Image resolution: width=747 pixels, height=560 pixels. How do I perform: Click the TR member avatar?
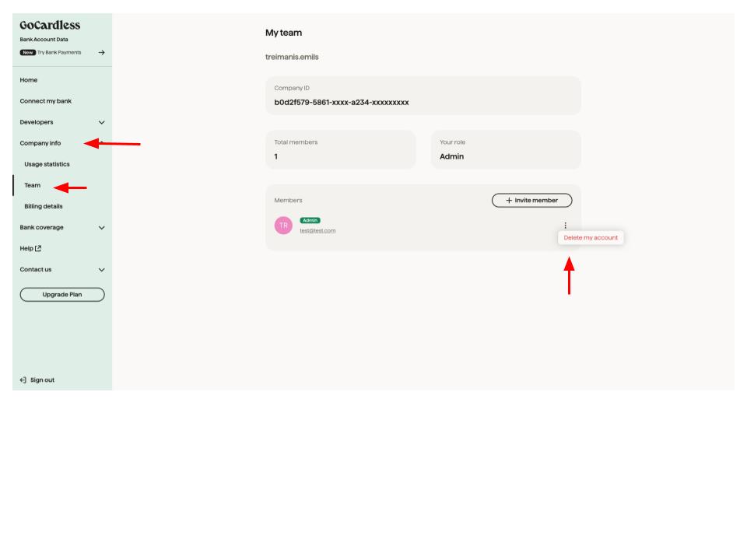click(284, 226)
